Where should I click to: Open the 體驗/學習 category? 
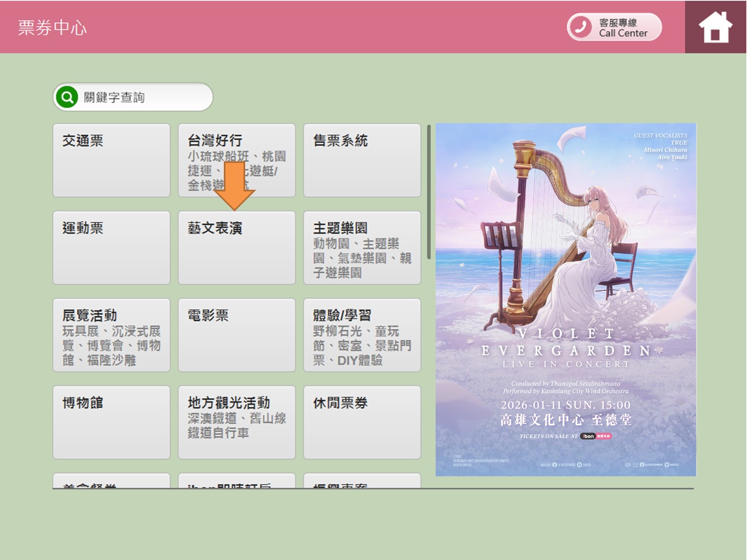click(362, 335)
